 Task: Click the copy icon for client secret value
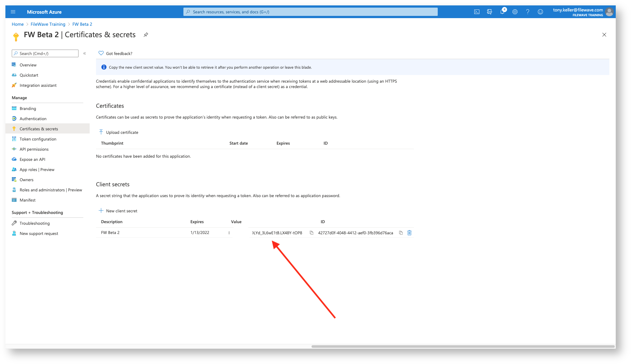[x=311, y=233]
